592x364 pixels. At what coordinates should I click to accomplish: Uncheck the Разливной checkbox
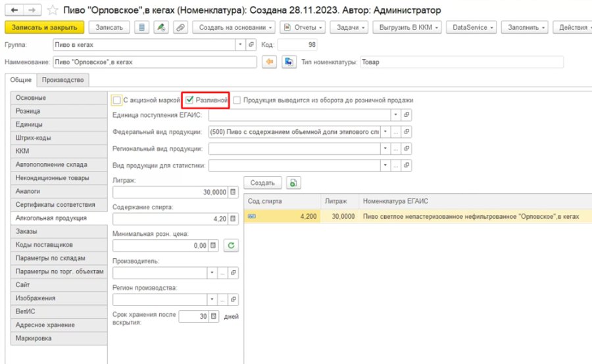(x=190, y=100)
